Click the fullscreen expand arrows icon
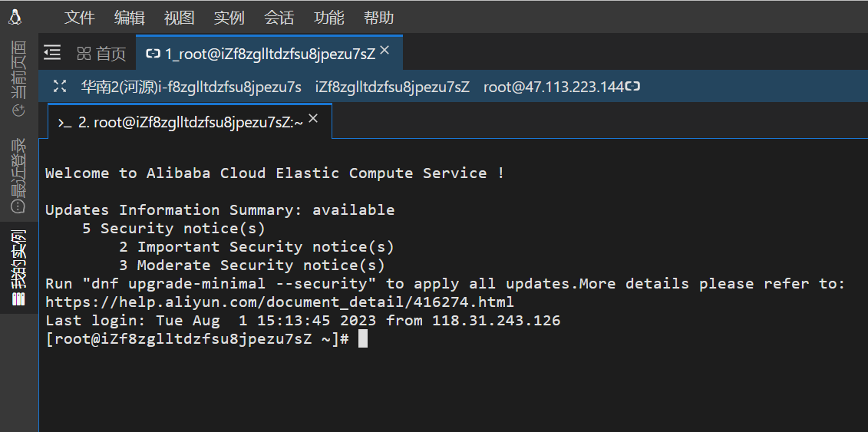Viewport: 868px width, 432px height. [60, 87]
